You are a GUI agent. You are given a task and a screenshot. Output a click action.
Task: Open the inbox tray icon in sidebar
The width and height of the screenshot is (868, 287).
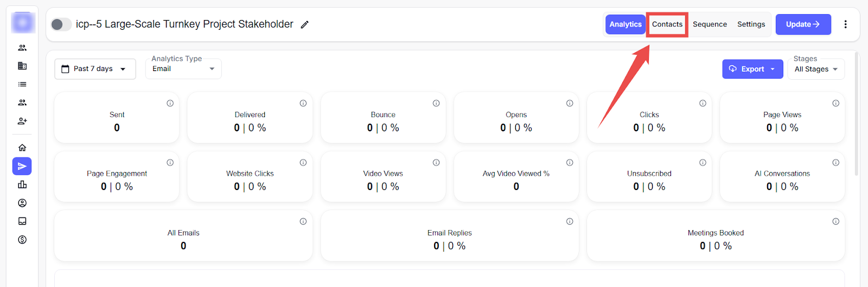click(22, 221)
